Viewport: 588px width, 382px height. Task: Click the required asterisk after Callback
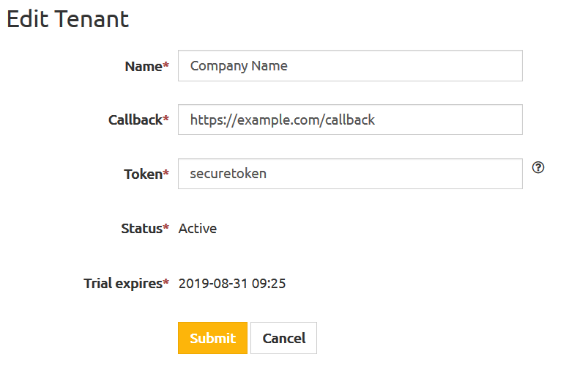(166, 118)
